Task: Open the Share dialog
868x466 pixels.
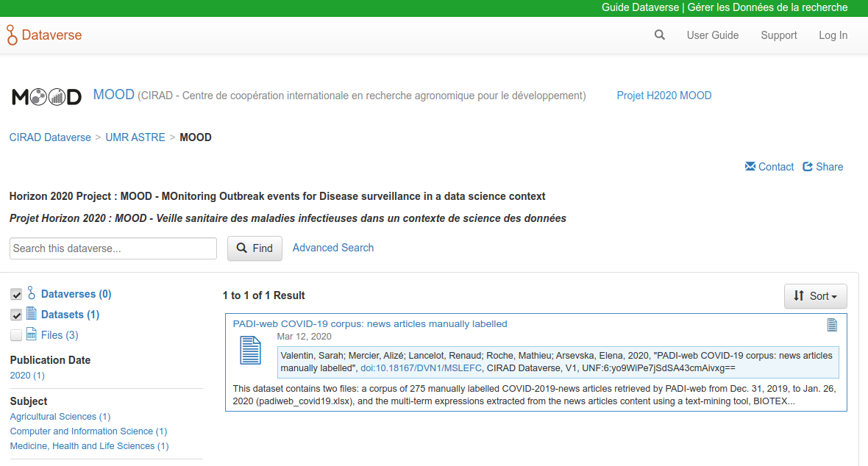Action: [x=822, y=167]
